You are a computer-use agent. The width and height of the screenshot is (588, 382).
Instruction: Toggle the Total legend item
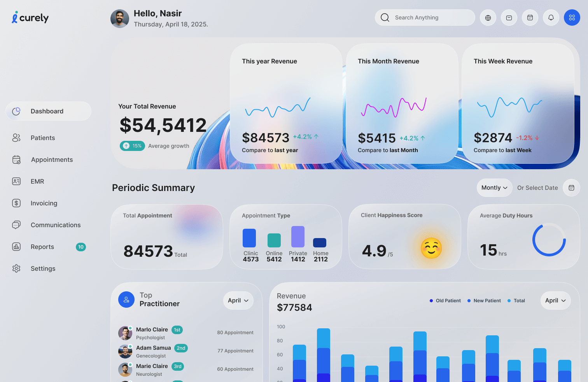(516, 301)
